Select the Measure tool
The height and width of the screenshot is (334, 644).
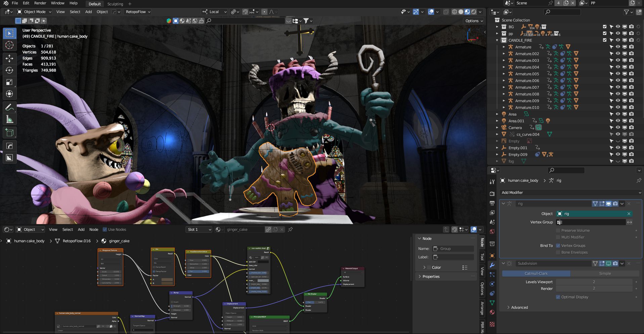[x=9, y=119]
